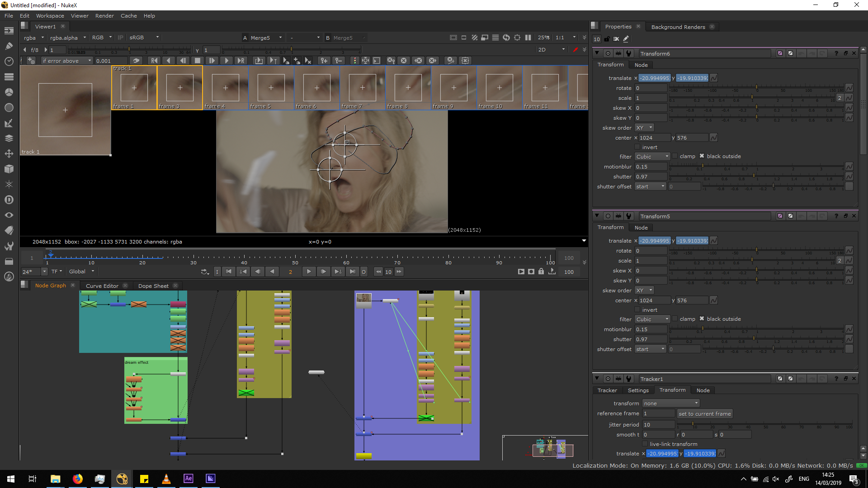
Task: Enable invert checkbox in Transform5
Action: click(637, 310)
